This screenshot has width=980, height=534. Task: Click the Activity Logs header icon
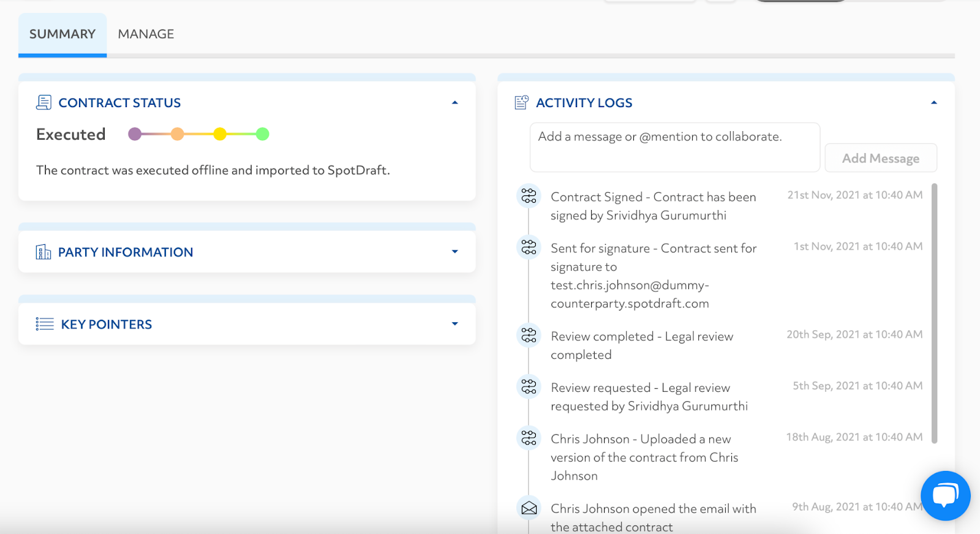tap(521, 102)
